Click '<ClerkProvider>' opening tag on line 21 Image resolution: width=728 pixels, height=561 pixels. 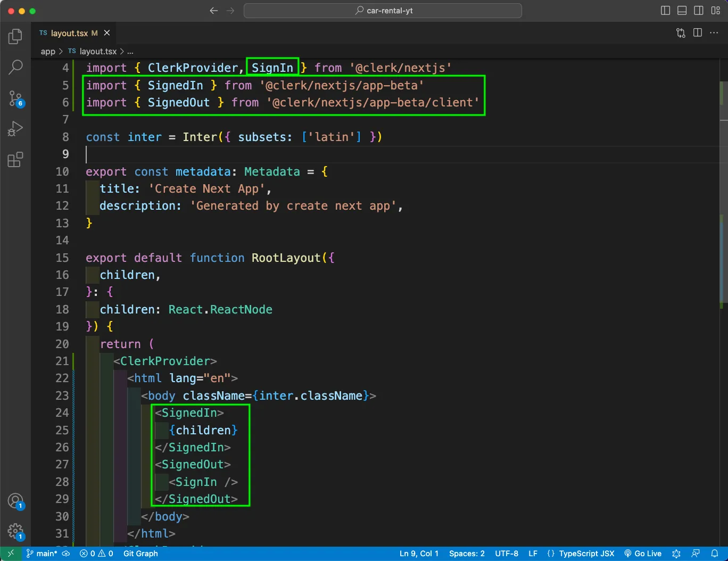pyautogui.click(x=165, y=361)
